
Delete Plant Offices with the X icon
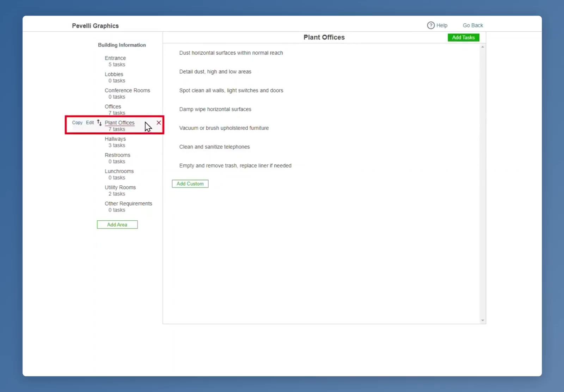point(159,123)
